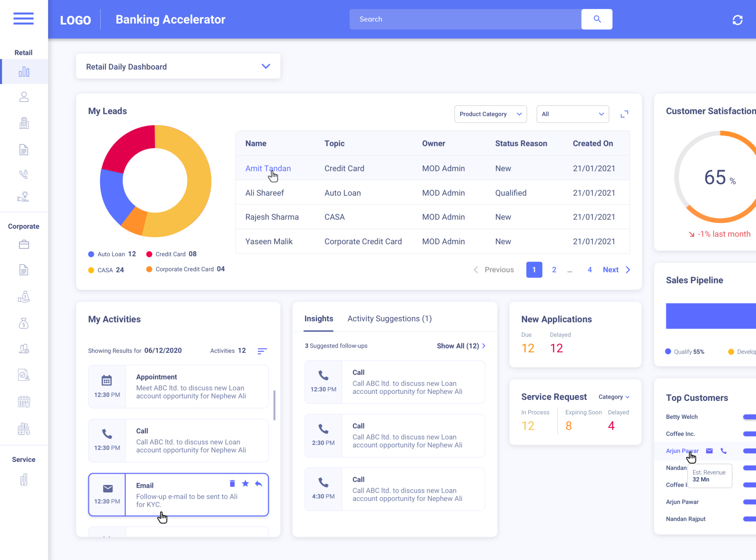Click the search magnifier icon

[596, 19]
